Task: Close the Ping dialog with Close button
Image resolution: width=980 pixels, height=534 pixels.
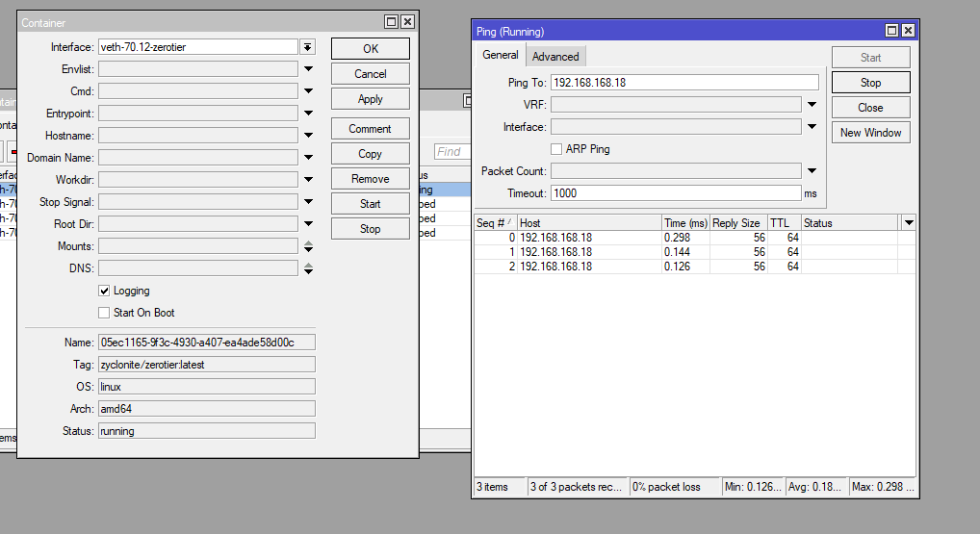Action: (x=870, y=108)
